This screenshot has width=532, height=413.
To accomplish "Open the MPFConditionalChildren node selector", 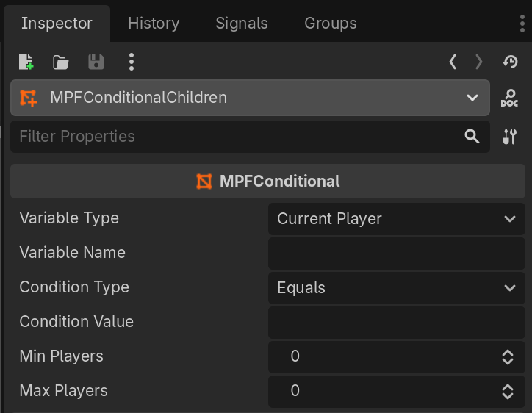I will click(250, 98).
